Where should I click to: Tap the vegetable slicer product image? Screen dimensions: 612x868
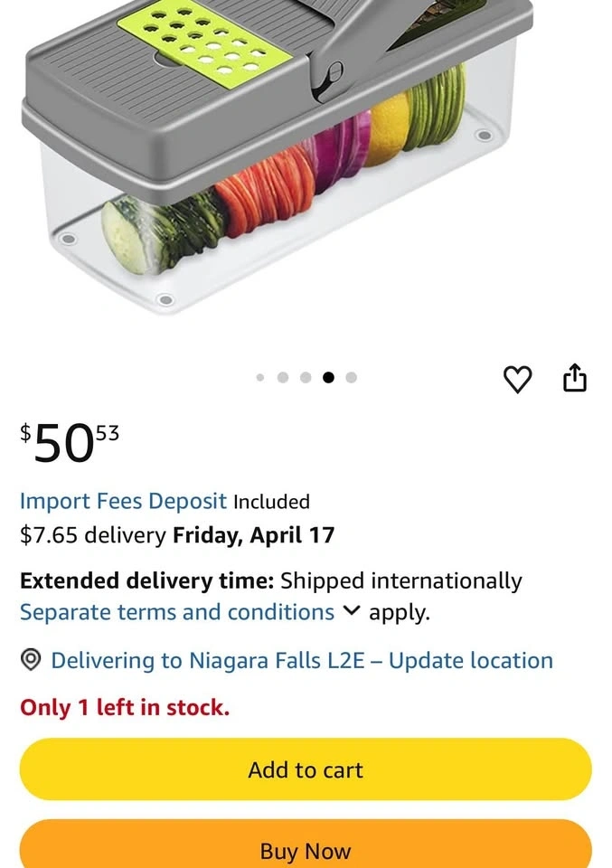click(271, 163)
